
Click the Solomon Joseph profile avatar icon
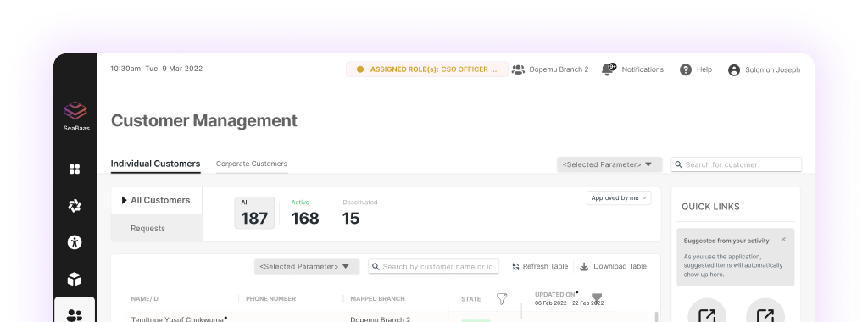pyautogui.click(x=734, y=70)
